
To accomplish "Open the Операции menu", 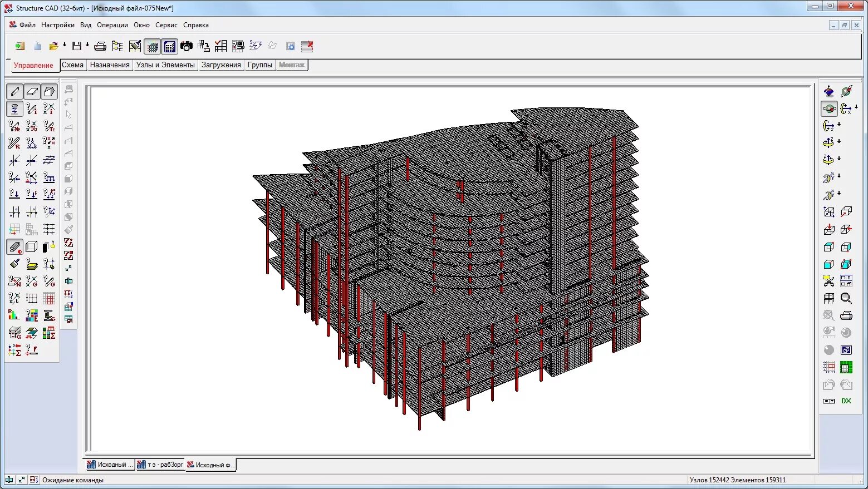I will pyautogui.click(x=112, y=25).
